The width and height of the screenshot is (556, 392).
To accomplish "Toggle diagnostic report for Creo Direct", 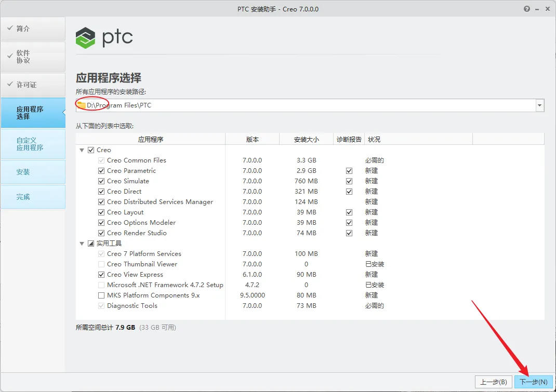I will click(x=349, y=192).
